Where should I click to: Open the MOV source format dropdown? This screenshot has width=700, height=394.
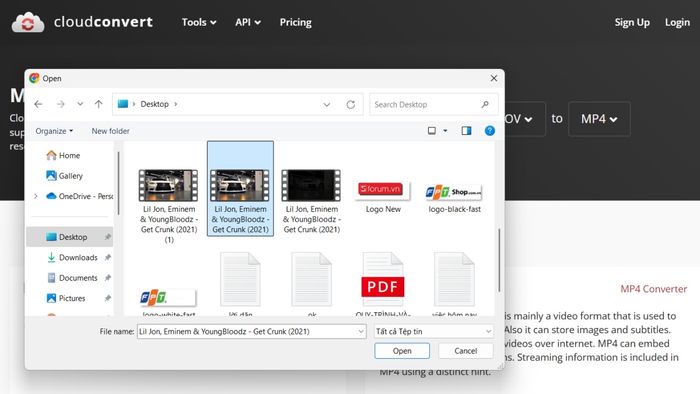tap(525, 119)
